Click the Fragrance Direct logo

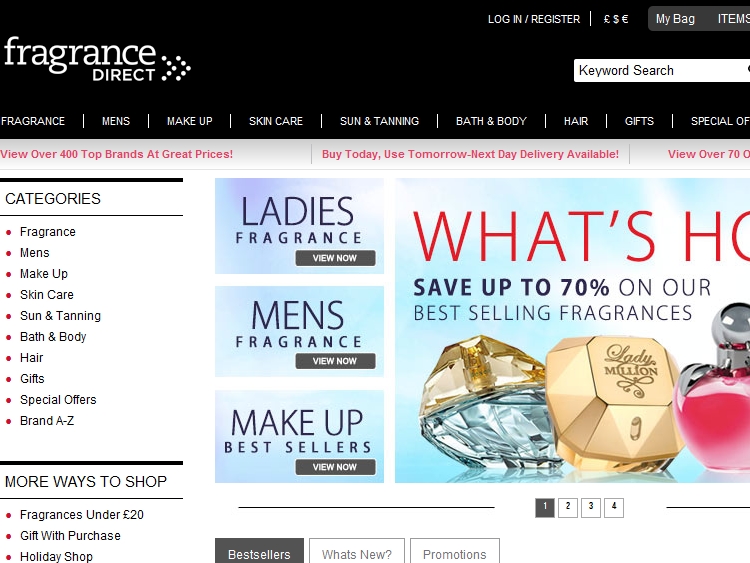[x=97, y=59]
